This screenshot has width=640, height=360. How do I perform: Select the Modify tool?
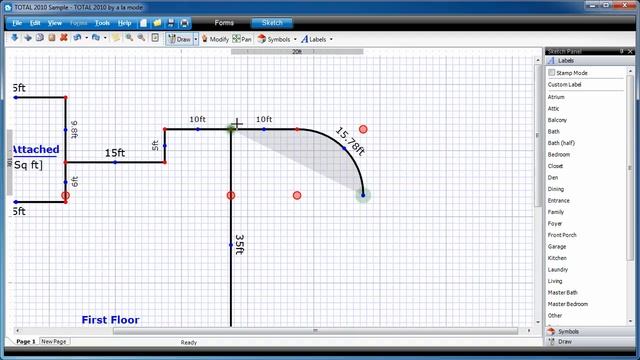point(215,39)
